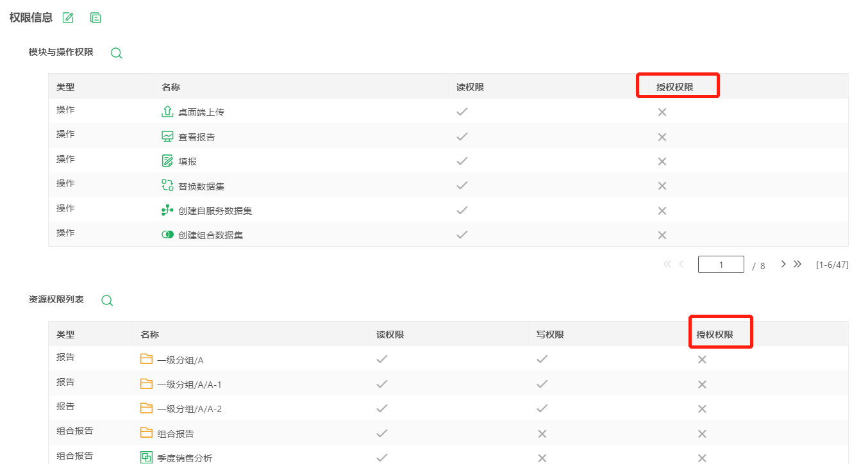Go to next page of module table
The width and height of the screenshot is (868, 464).
tap(783, 264)
